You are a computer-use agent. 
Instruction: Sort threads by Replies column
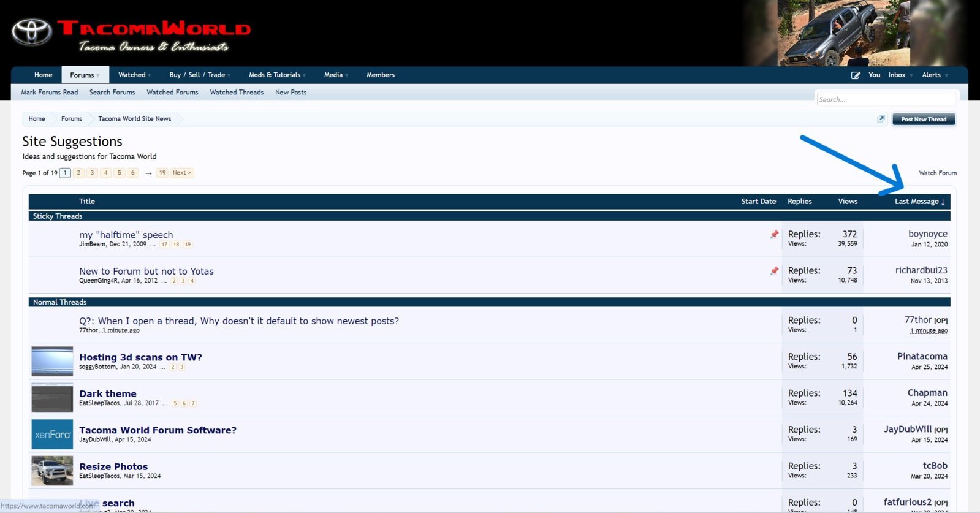[x=800, y=202]
